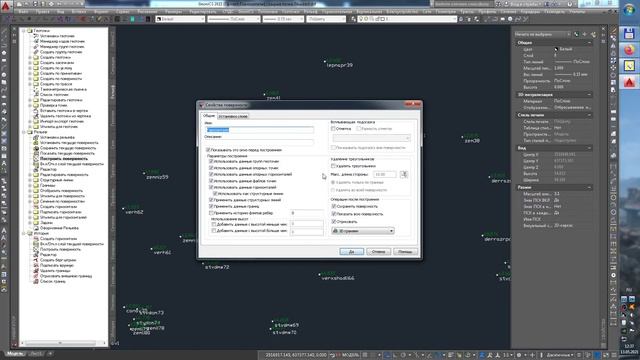Open the ПоСлою linetype dropdown in toolbar
The image size is (640, 360).
tap(233, 19)
